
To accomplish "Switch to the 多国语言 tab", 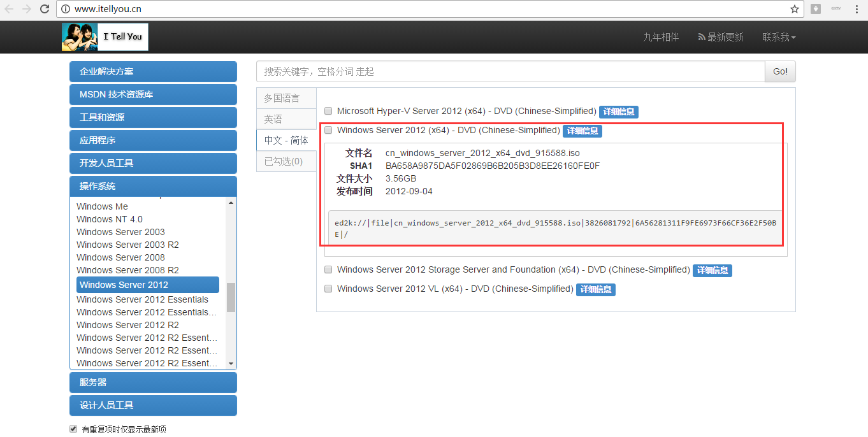I will coord(286,98).
